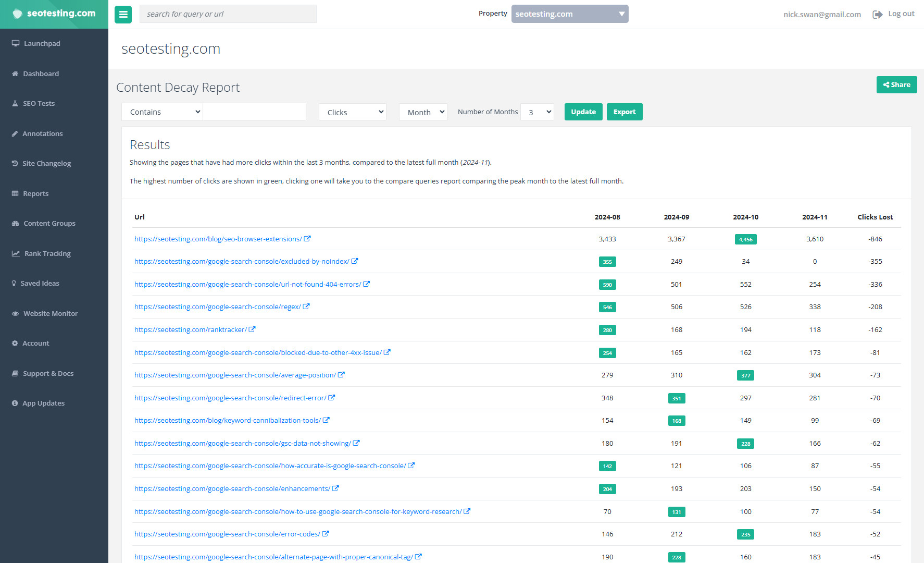Click the Annotations pencil icon

pos(15,133)
